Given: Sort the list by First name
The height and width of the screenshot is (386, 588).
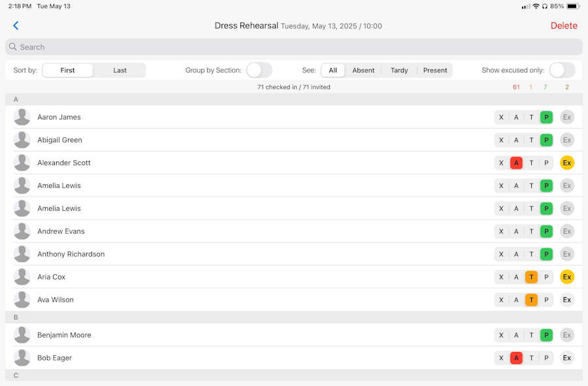Looking at the screenshot, I should point(67,71).
